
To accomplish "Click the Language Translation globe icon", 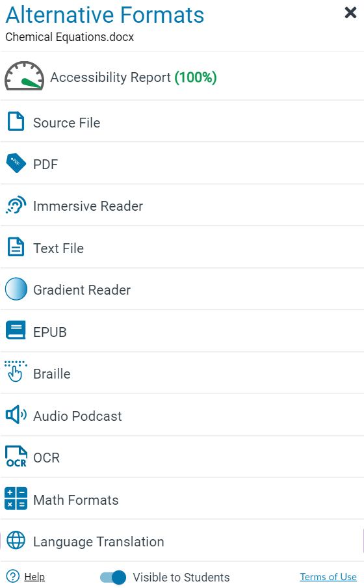I will click(x=16, y=541).
